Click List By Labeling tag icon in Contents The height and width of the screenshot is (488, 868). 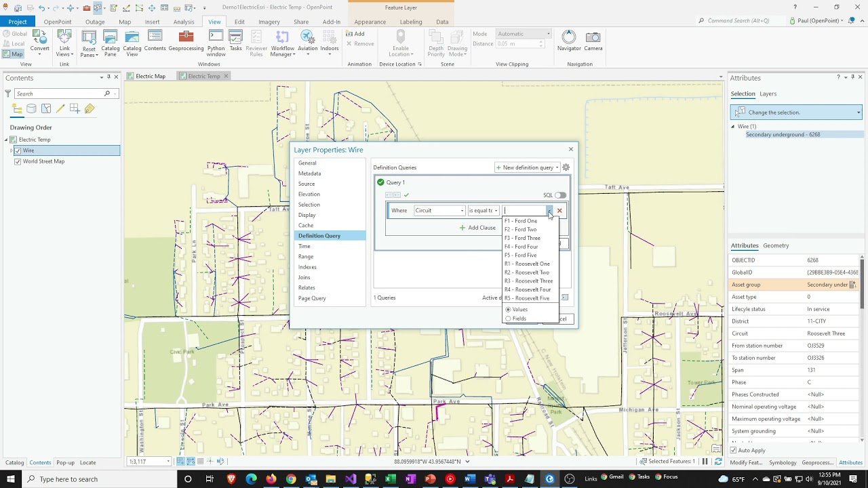coord(90,108)
